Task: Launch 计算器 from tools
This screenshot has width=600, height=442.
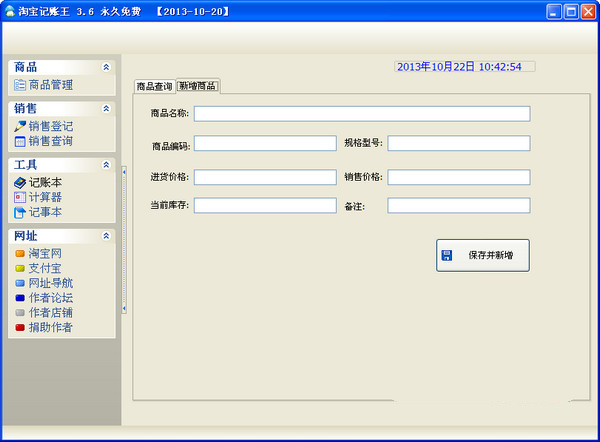Action: tap(45, 197)
